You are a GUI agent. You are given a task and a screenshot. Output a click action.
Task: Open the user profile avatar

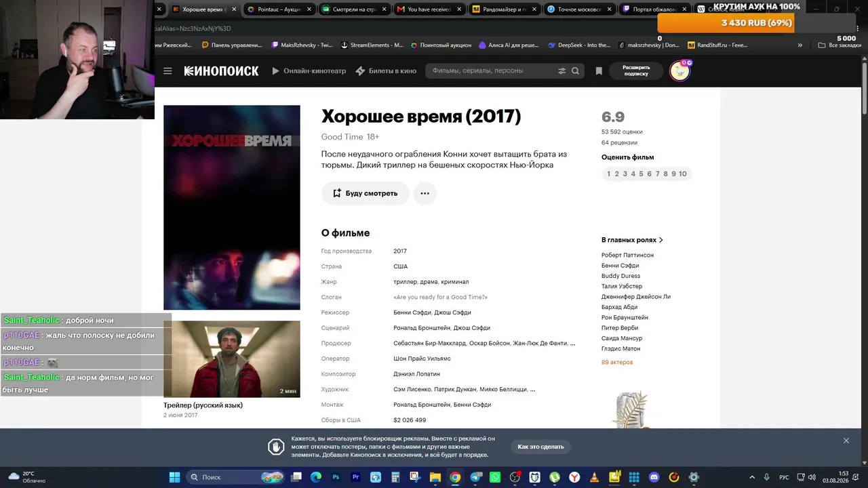click(x=679, y=71)
